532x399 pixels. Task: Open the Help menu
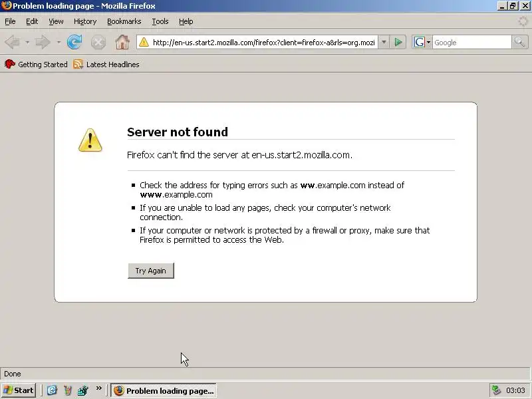186,21
